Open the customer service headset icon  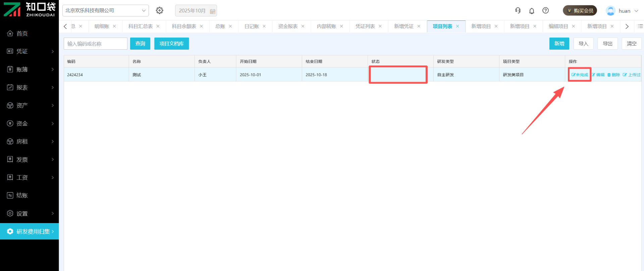(x=518, y=11)
